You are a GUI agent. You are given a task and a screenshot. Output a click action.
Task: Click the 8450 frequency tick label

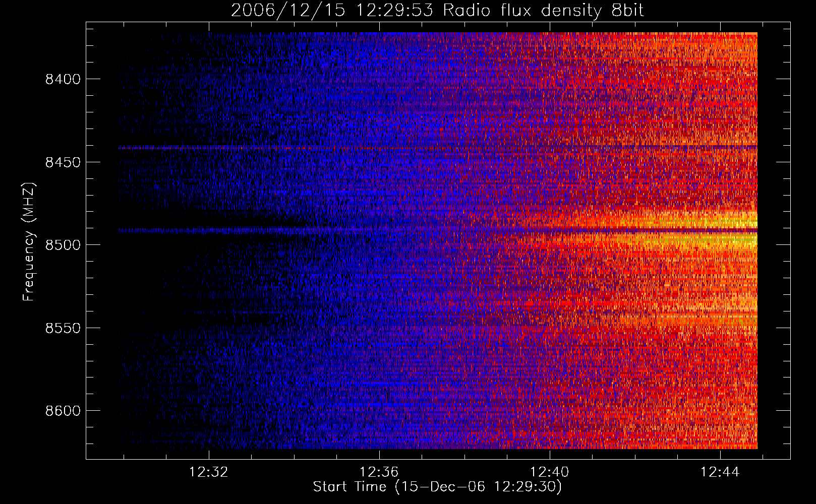[63, 162]
